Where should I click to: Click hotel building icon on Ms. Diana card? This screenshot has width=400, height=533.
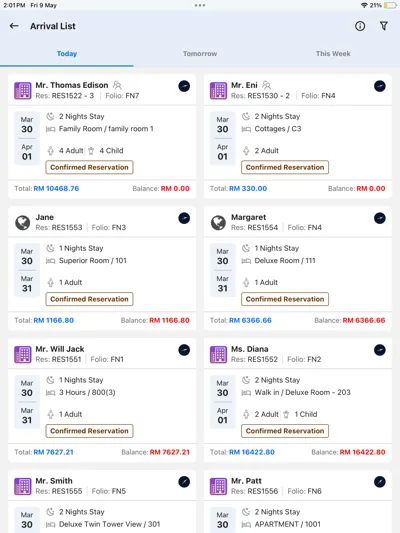coord(218,355)
